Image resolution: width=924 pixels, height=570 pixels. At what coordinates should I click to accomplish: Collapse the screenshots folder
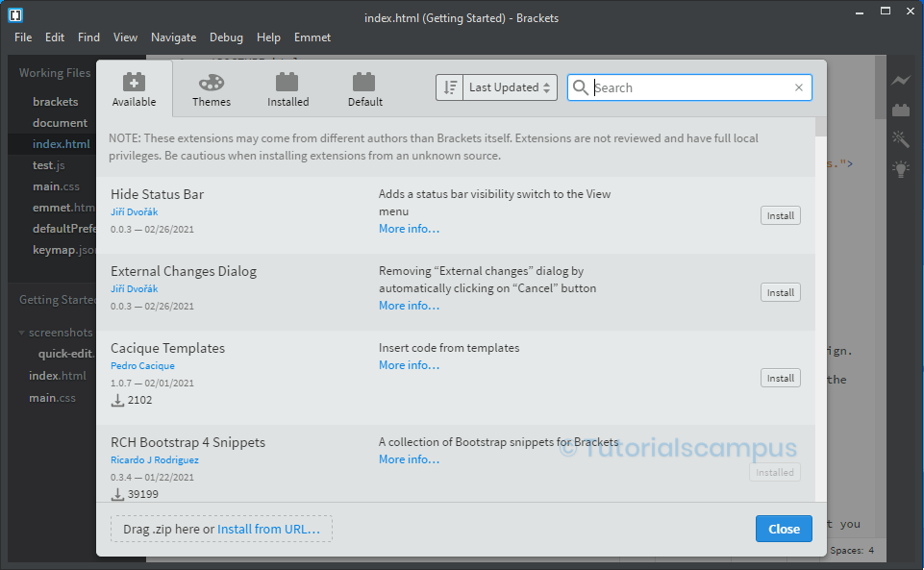tap(21, 332)
